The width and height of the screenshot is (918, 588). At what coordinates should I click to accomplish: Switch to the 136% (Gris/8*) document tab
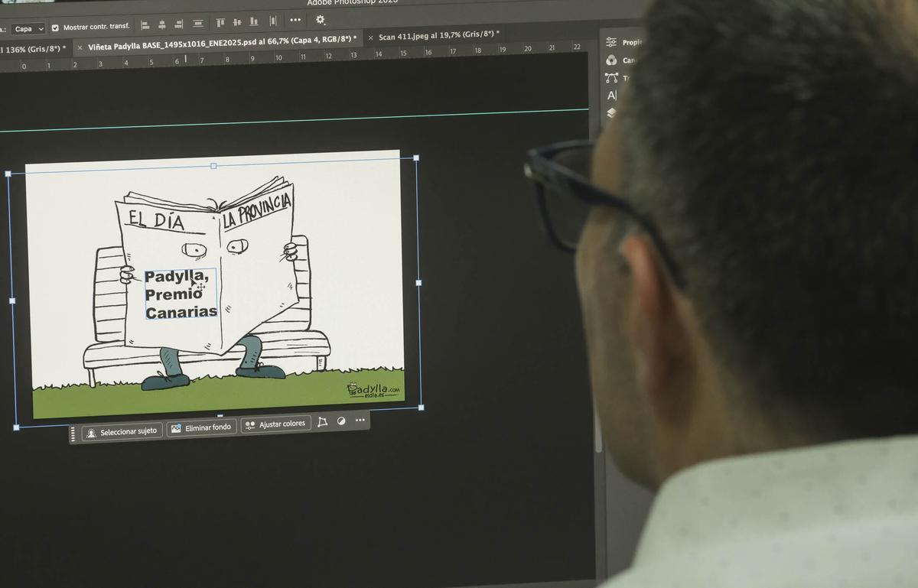(34, 49)
